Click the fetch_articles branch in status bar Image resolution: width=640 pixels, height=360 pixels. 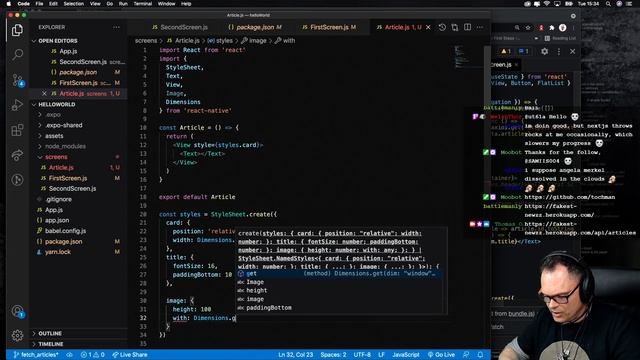(36, 355)
